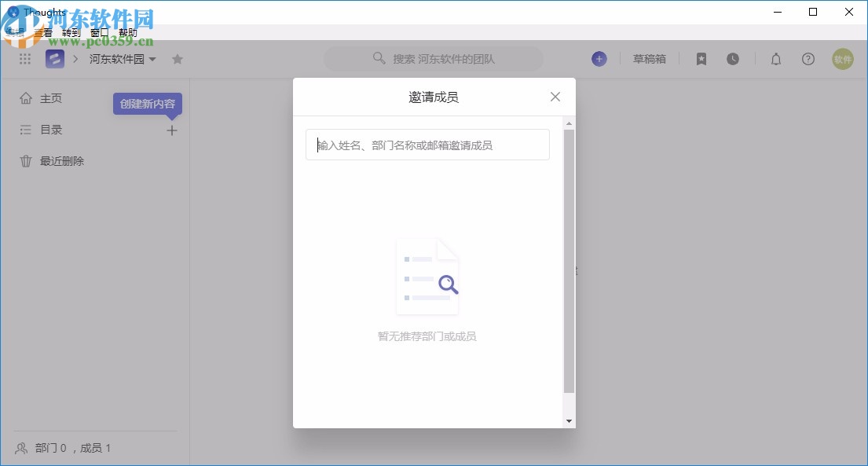Open notifications via the bell icon
868x466 pixels.
[776, 58]
